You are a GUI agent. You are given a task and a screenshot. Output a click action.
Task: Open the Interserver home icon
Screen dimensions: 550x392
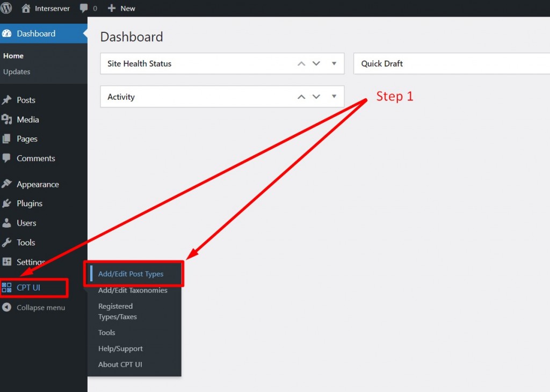pyautogui.click(x=26, y=8)
